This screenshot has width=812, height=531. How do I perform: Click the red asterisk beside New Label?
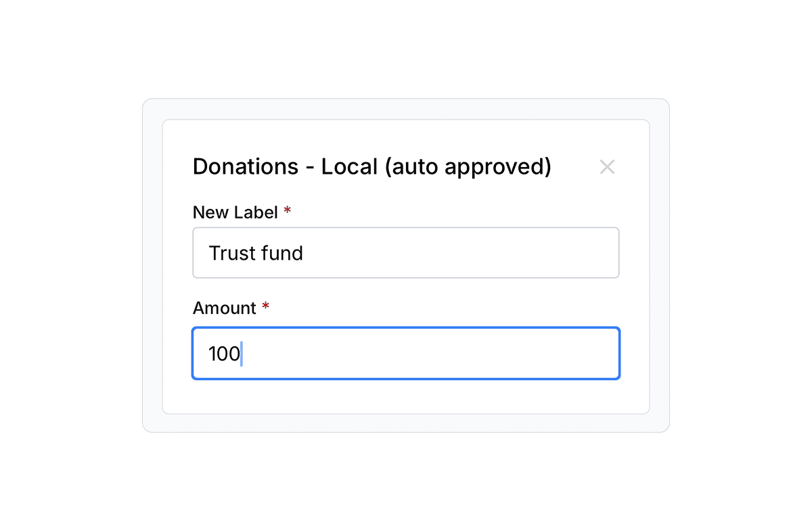tap(288, 211)
